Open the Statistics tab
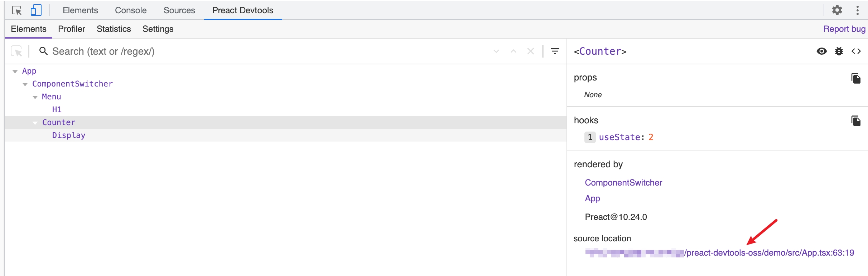The image size is (868, 276). point(114,29)
